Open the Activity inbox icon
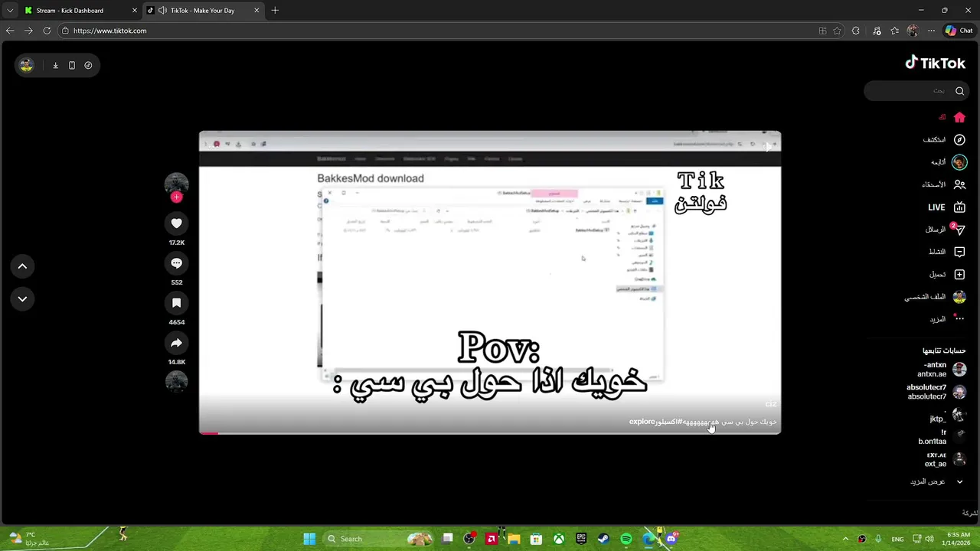This screenshot has height=551, width=980. tap(959, 252)
